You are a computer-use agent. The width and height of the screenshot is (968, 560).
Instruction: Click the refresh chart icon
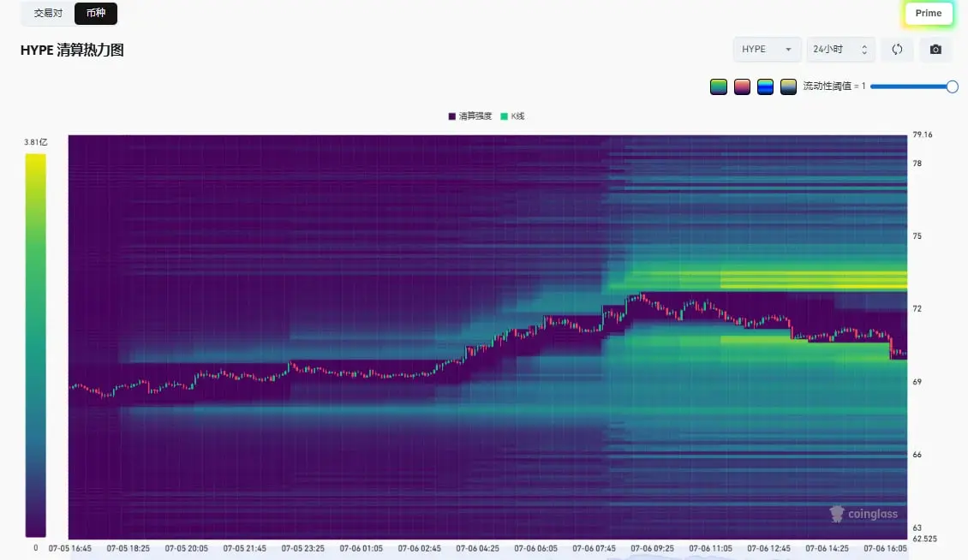pyautogui.click(x=897, y=50)
